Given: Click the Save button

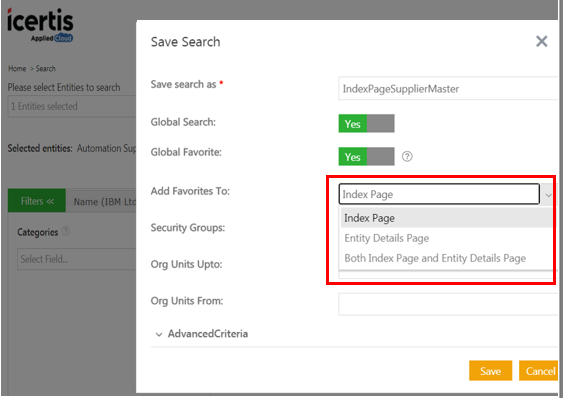Looking at the screenshot, I should point(490,371).
